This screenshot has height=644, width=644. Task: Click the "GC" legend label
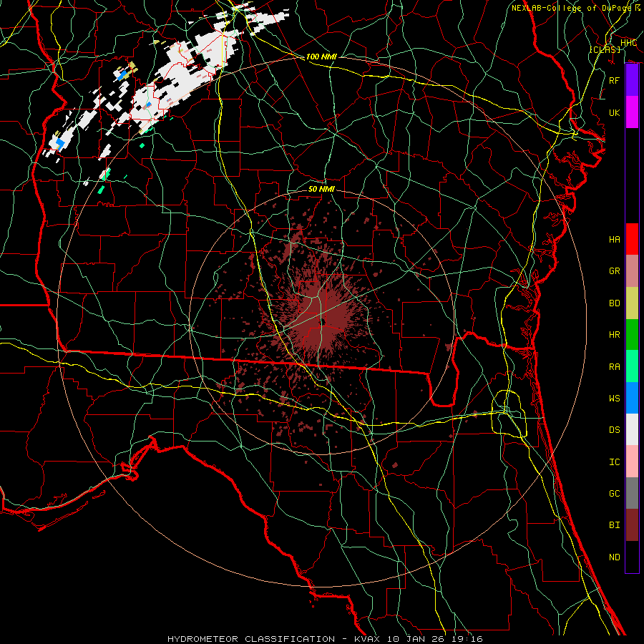(x=615, y=493)
